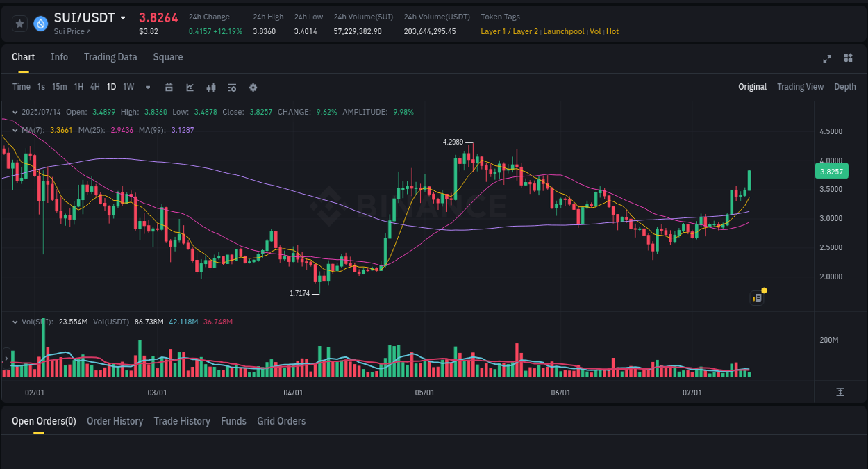
Task: Collapse the Vol(SUI) volume panel header
Action: pyautogui.click(x=14, y=322)
